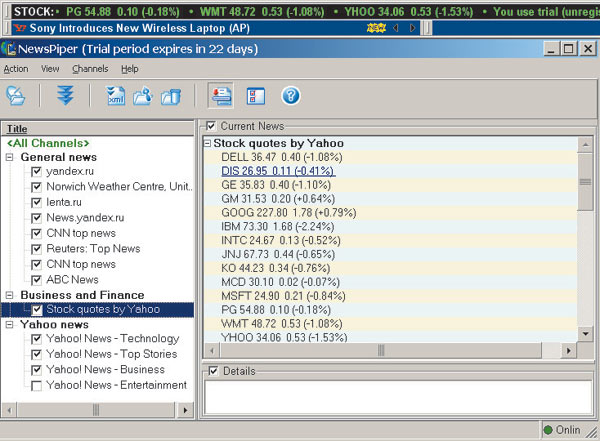Click the news list vertical scrollbar down arrow
Image resolution: width=600 pixels, height=441 pixels.
(585, 336)
